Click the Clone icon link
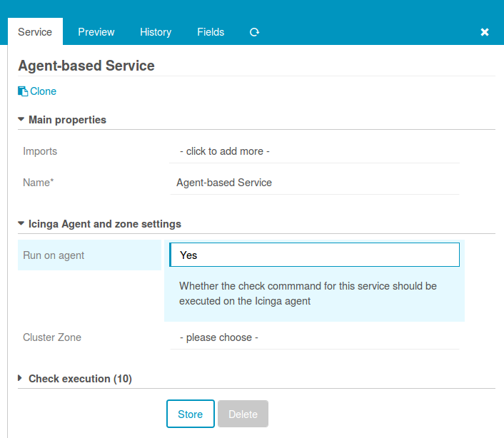 tap(37, 91)
